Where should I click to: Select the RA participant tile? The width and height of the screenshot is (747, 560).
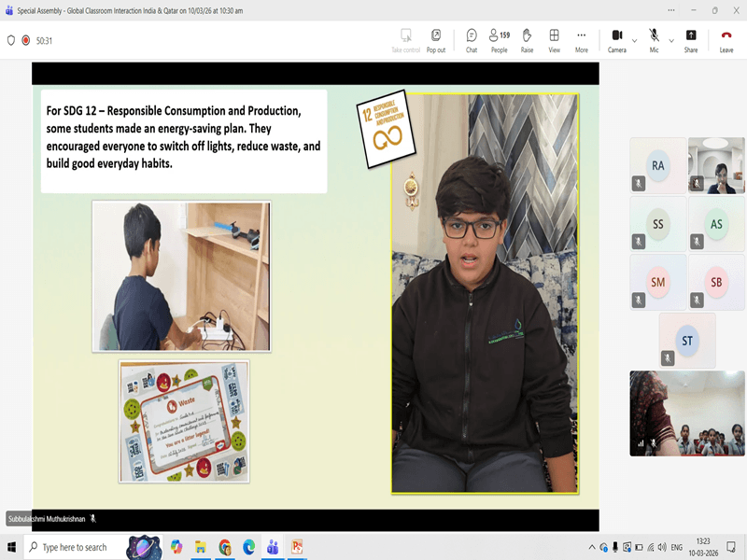coord(658,165)
